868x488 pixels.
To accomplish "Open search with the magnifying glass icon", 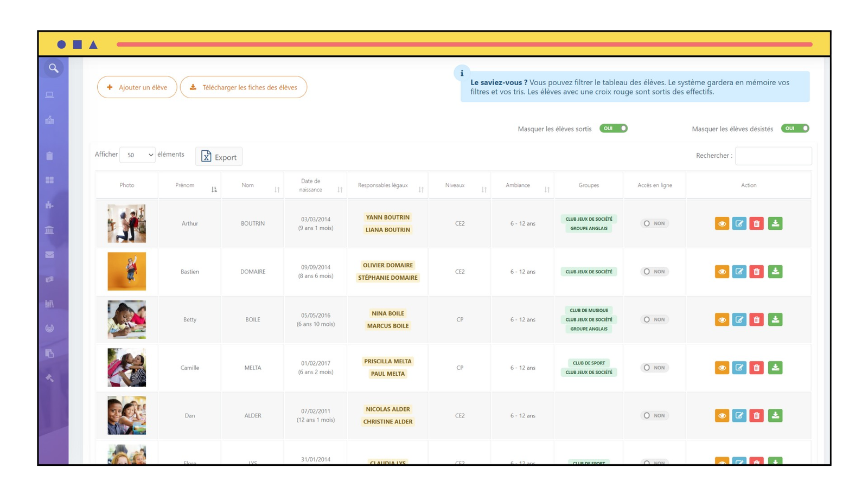I will [53, 68].
